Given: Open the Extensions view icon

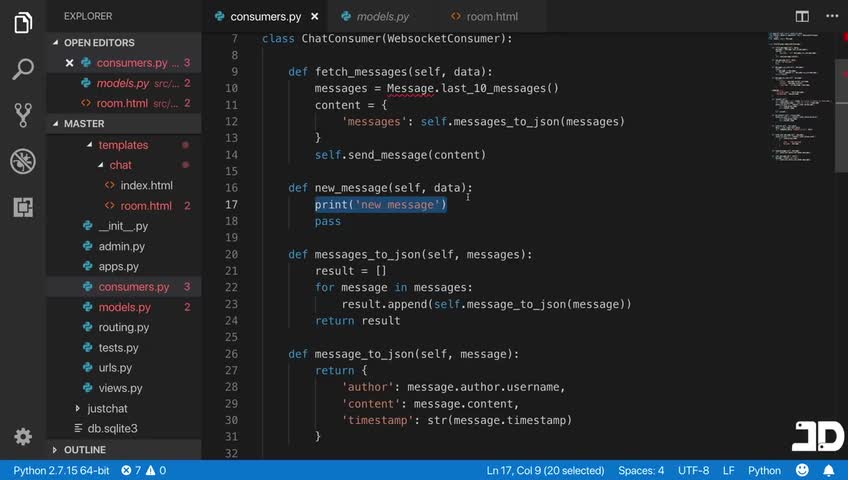Looking at the screenshot, I should pyautogui.click(x=23, y=207).
